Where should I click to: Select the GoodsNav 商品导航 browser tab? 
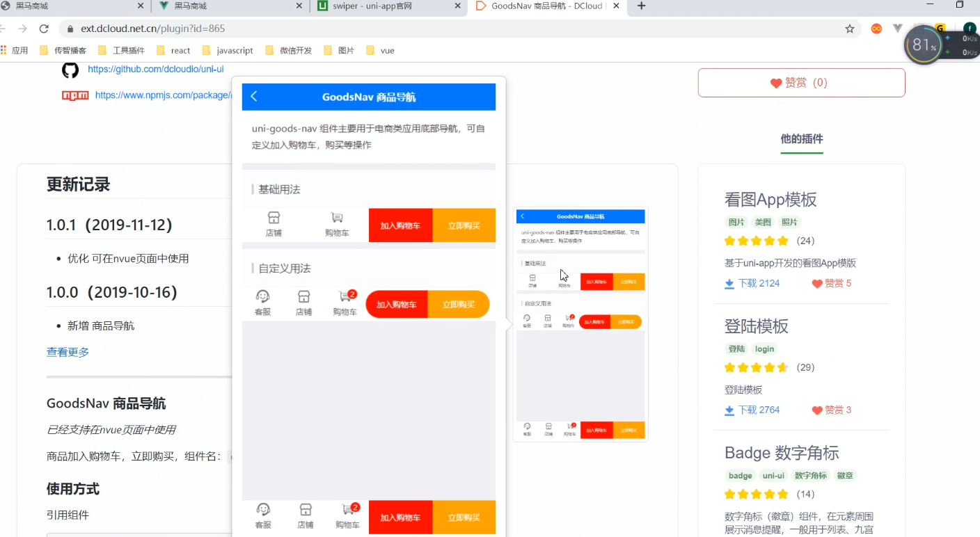547,6
